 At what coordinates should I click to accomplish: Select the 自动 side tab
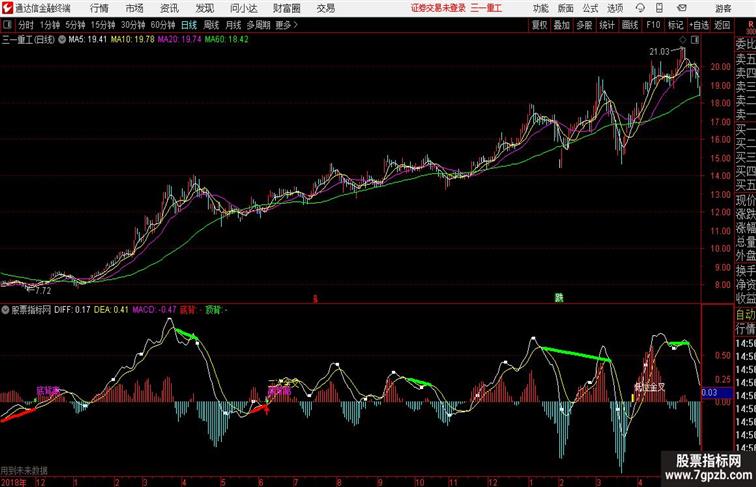click(745, 315)
